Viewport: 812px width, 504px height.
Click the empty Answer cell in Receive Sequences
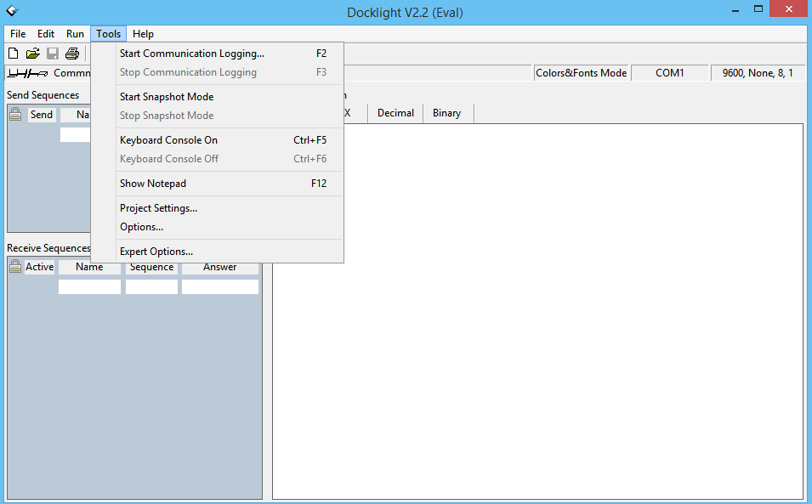pos(220,286)
